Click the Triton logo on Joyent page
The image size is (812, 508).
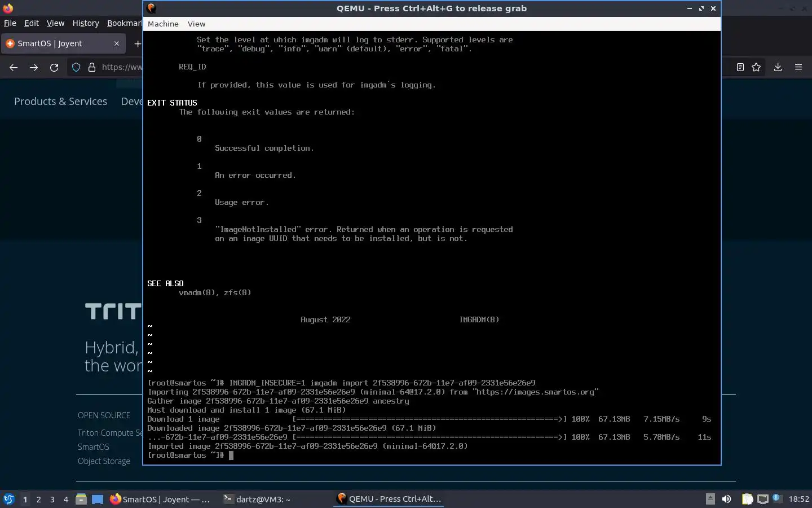(113, 311)
